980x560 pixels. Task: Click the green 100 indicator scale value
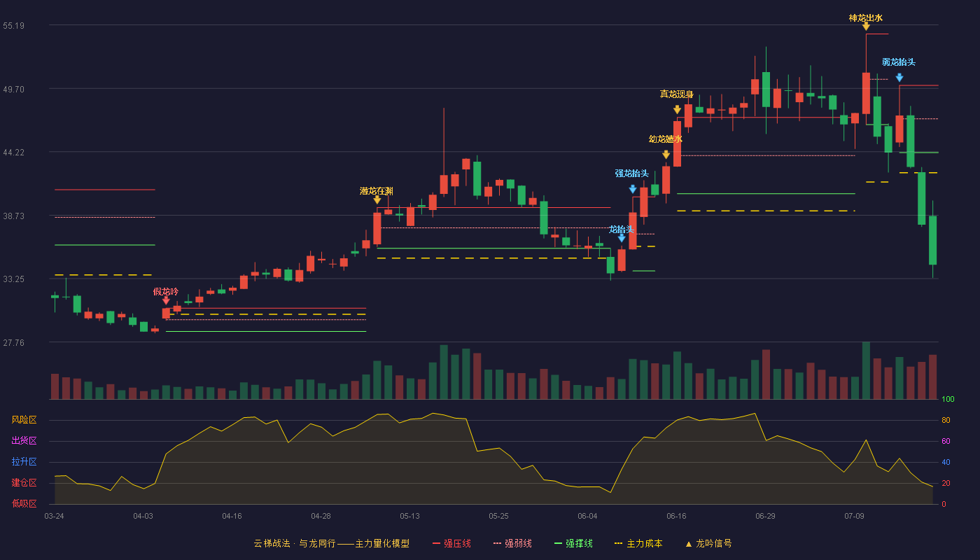coord(948,400)
